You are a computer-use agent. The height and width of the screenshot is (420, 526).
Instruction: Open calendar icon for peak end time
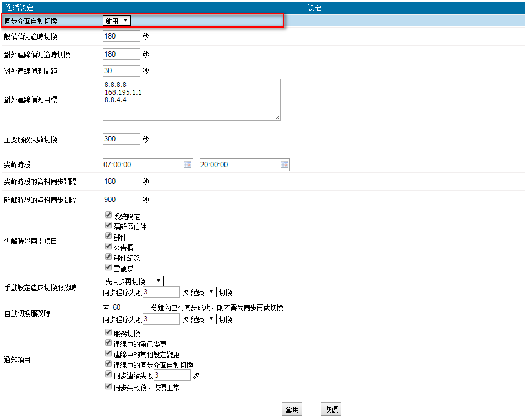click(x=284, y=165)
